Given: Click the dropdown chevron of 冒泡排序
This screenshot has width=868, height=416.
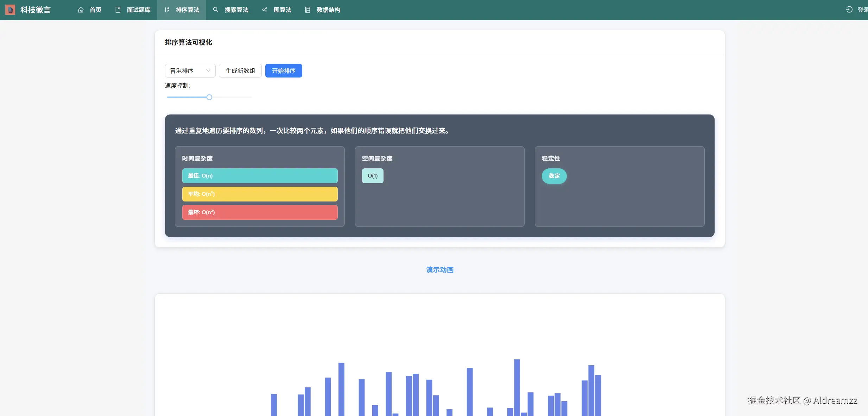Looking at the screenshot, I should [x=208, y=71].
